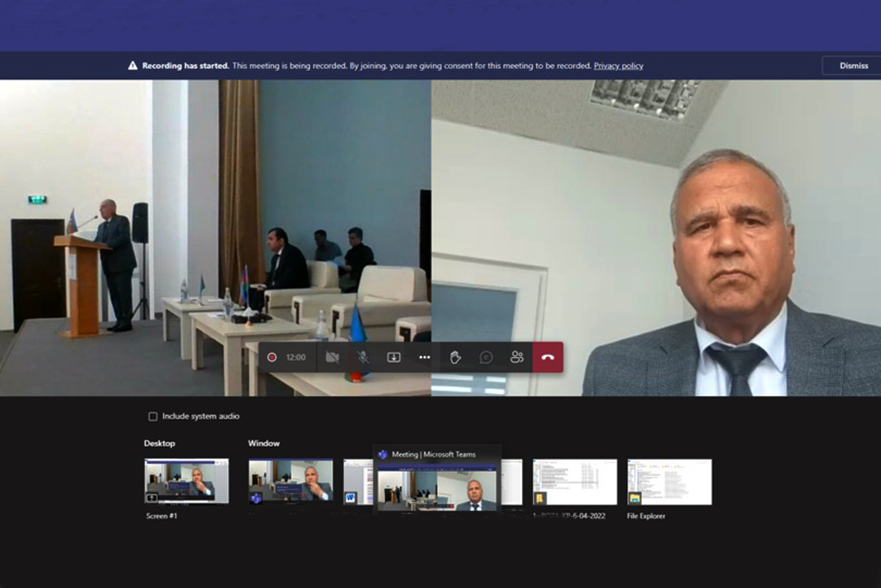Enable Include system audio checkbox

click(153, 416)
